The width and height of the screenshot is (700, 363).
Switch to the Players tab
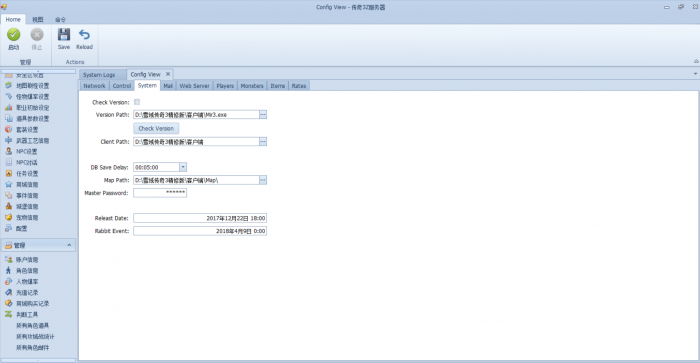tap(225, 86)
